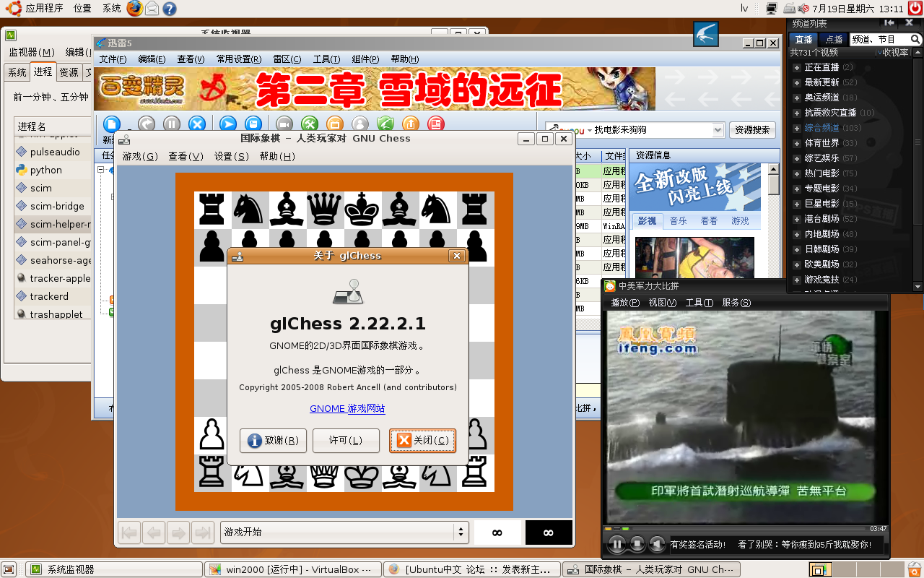924x578 pixels.
Task: Click Xunlei green shield security icon
Action: click(385, 124)
